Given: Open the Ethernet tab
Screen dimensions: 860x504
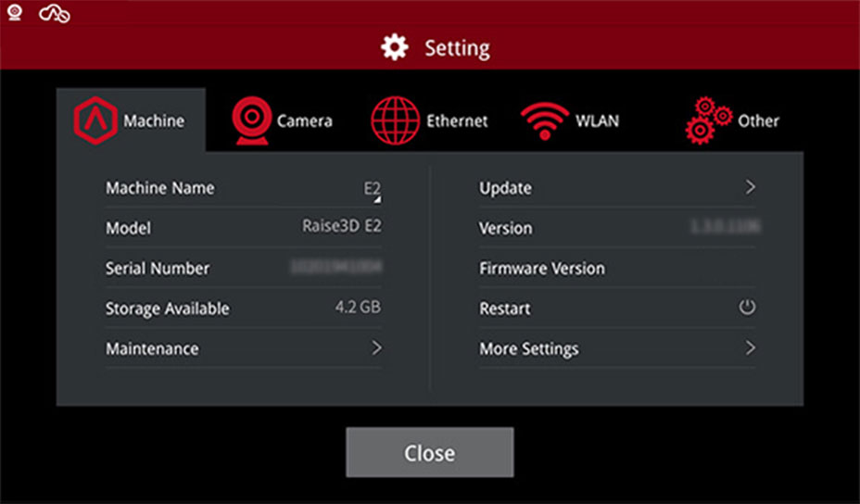Looking at the screenshot, I should pyautogui.click(x=429, y=120).
